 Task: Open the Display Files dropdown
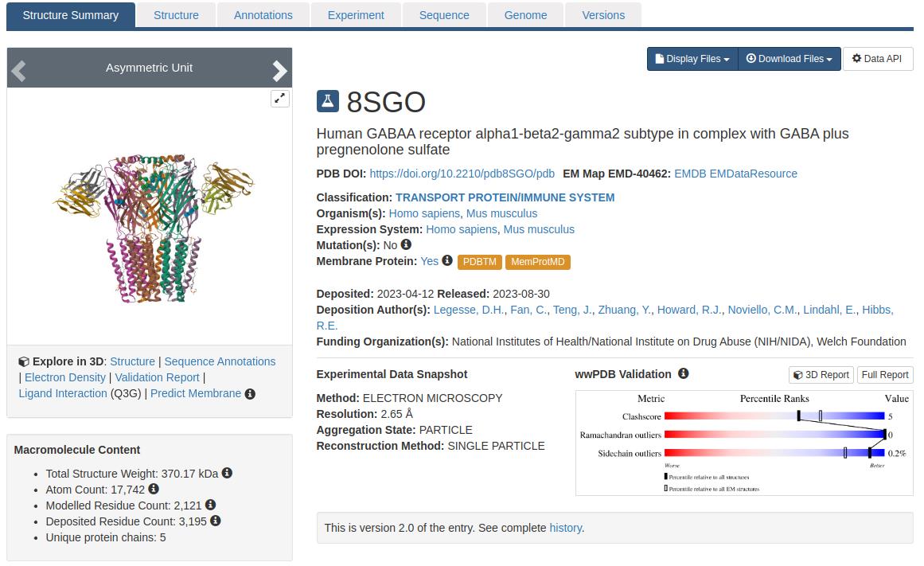pos(692,59)
